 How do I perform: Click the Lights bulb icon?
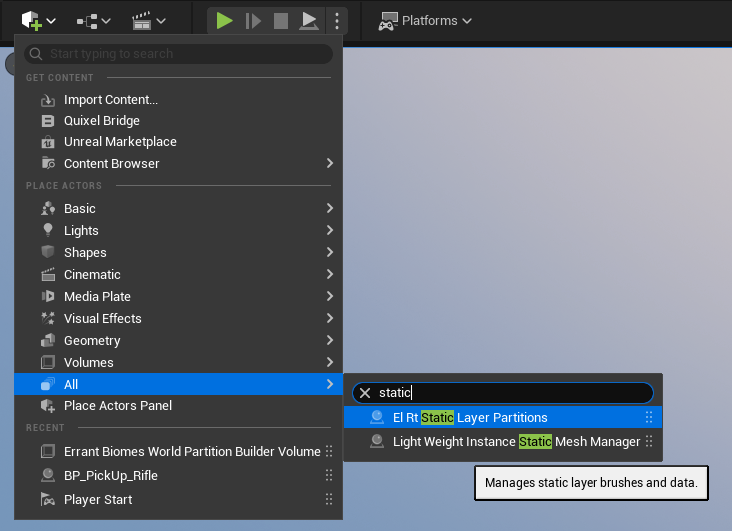click(48, 230)
